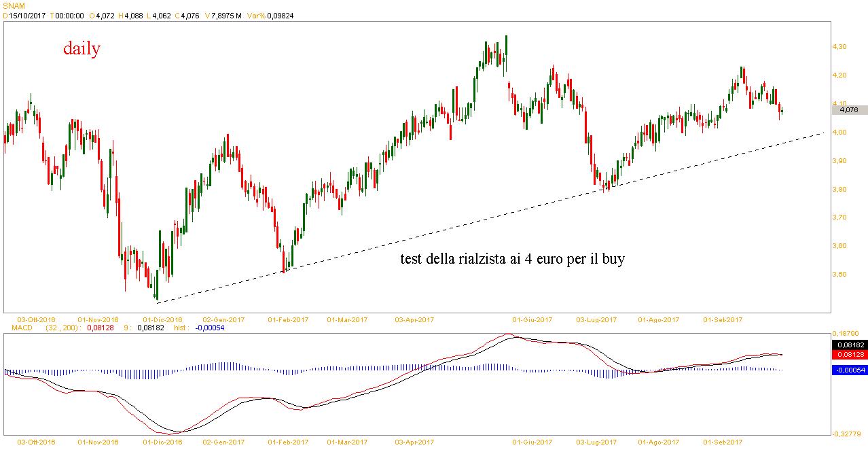Click the SNAM ticker symbol title
Image resolution: width=868 pixels, height=454 pixels.
click(x=14, y=5)
